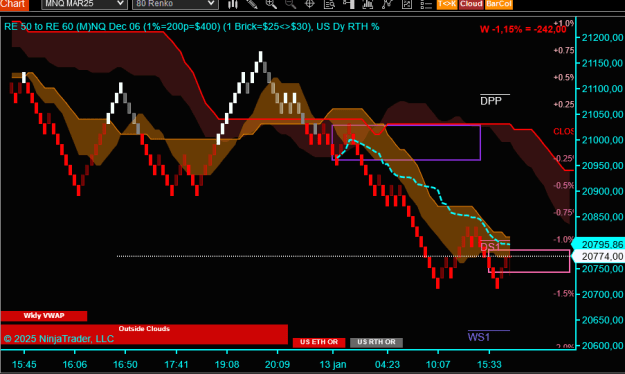Image resolution: width=625 pixels, height=374 pixels.
Task: Click the © 2025 NinjaTrader, LLC text
Action: click(x=59, y=339)
